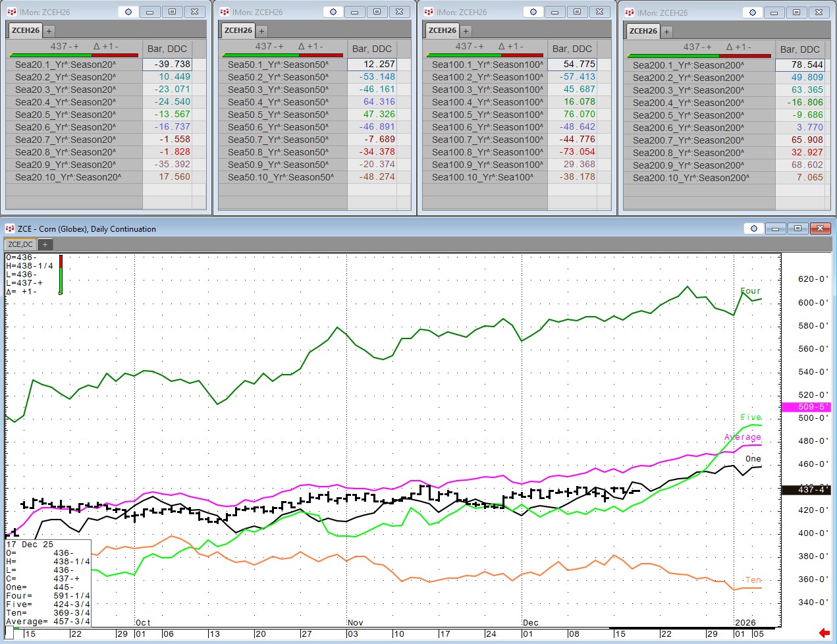Select the Sea100.10_Yr^:Sea100^ row
The width and height of the screenshot is (837, 644).
(484, 177)
